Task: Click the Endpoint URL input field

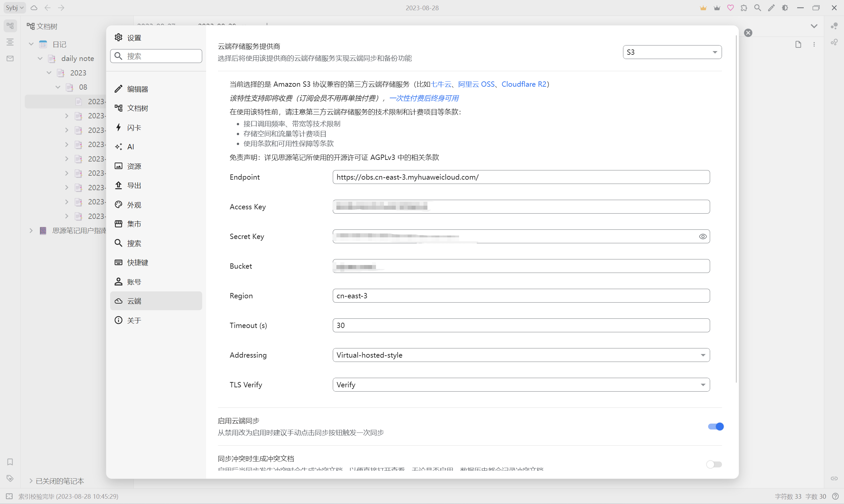Action: [521, 177]
